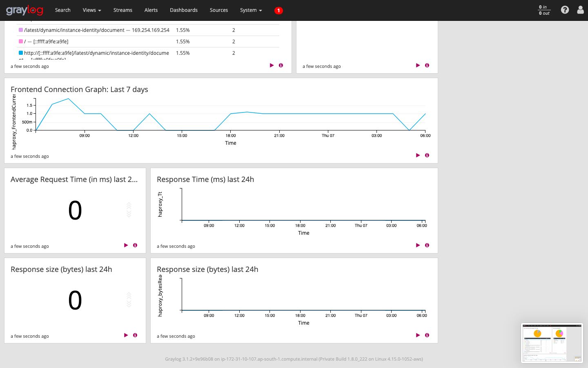The image size is (588, 368).
Task: Click the /latest/dynamic/instance-identity/document row text
Action: click(97, 30)
